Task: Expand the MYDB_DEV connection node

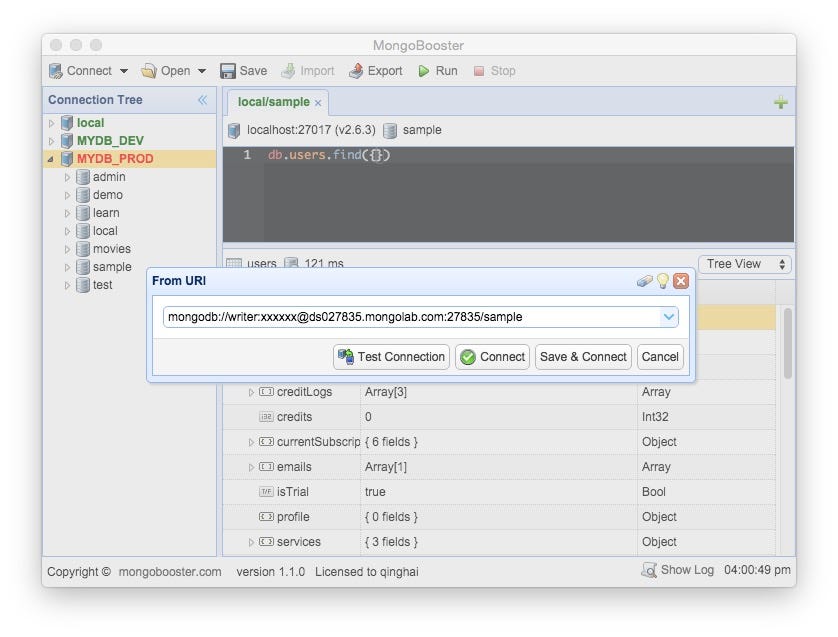Action: coord(51,142)
